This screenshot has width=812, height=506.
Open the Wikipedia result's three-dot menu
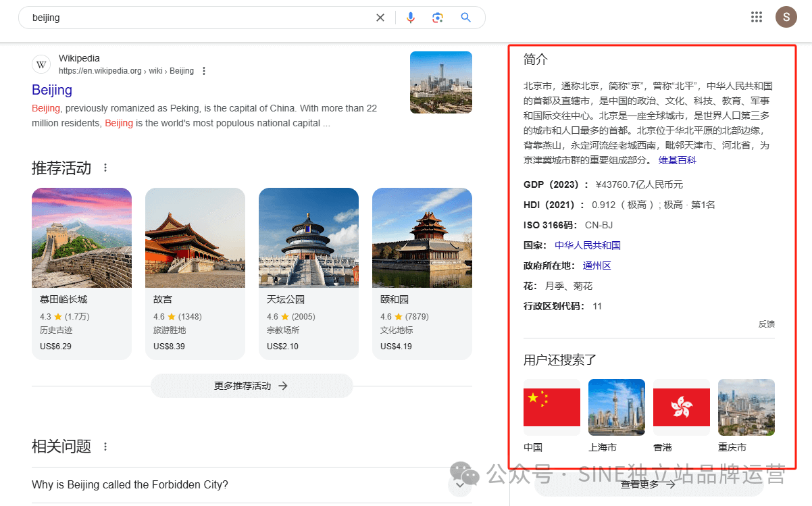click(205, 71)
